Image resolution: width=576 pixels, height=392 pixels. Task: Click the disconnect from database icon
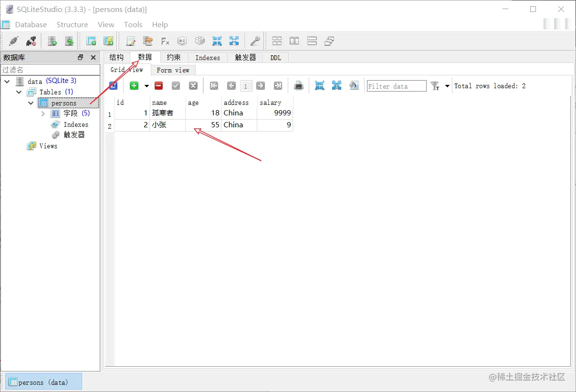[31, 41]
